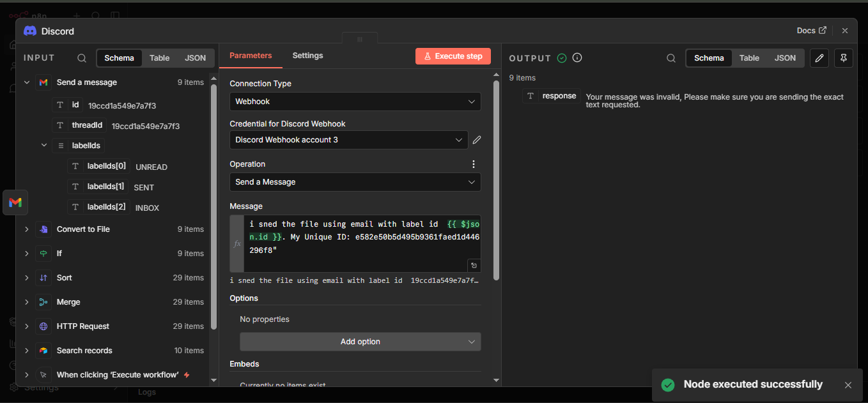Edit the Discord Webhook credential

pos(477,140)
